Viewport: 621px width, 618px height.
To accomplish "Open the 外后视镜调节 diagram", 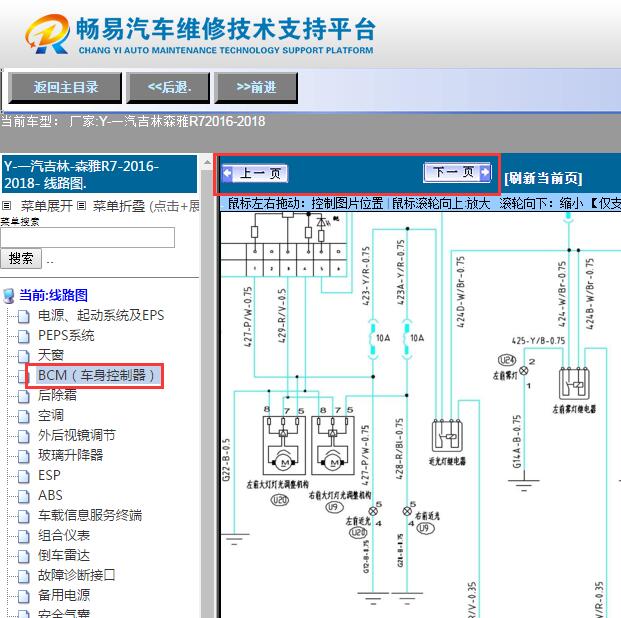I will [x=76, y=435].
